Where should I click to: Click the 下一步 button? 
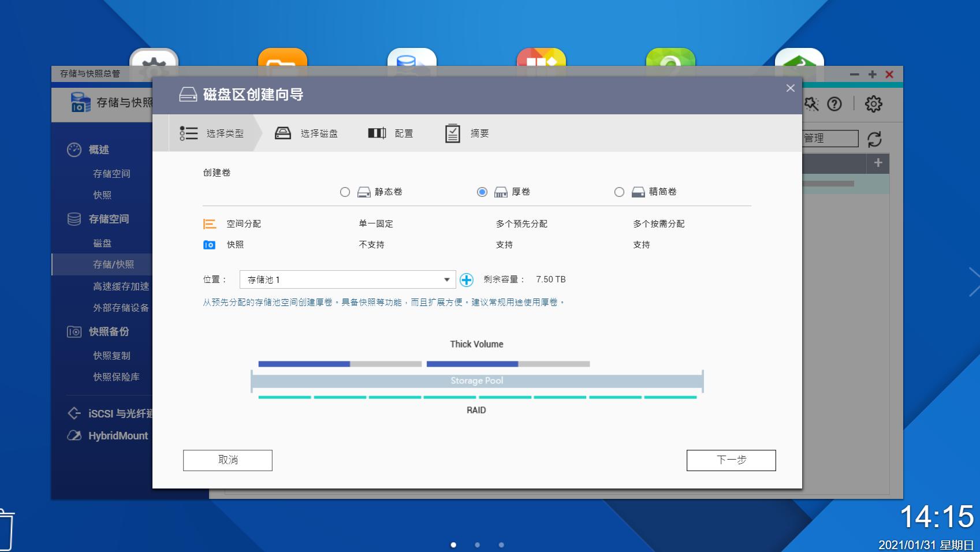click(x=731, y=460)
